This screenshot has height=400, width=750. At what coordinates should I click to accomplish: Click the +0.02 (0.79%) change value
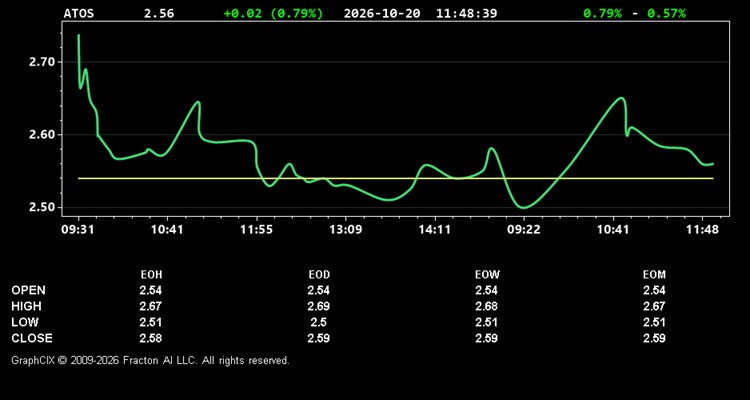point(273,13)
